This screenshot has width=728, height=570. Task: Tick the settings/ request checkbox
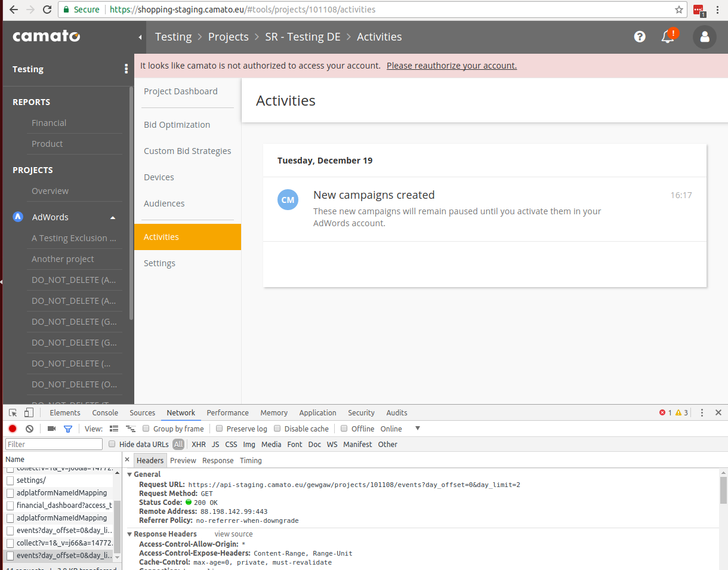10,480
